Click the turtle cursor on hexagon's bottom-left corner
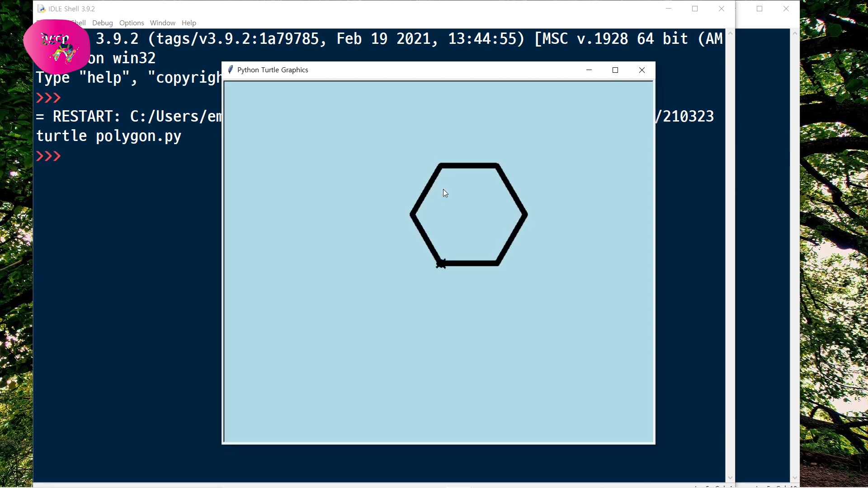Viewport: 868px width, 488px height. coord(441,264)
